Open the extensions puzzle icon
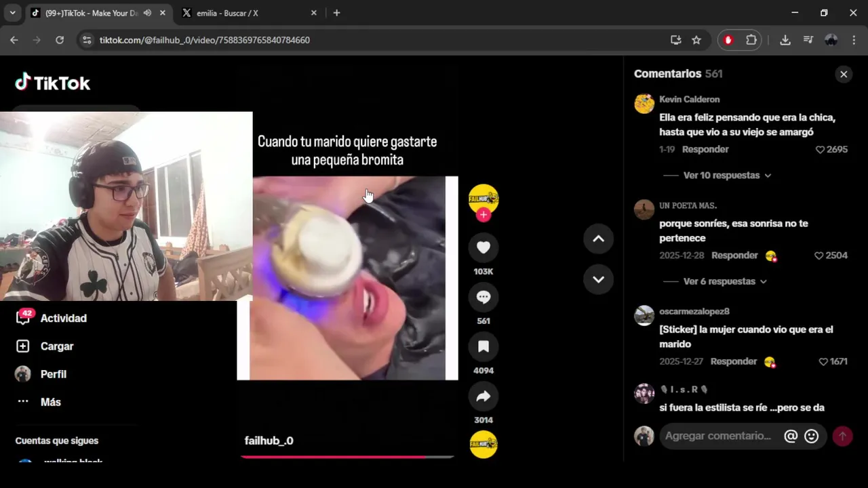 click(751, 40)
